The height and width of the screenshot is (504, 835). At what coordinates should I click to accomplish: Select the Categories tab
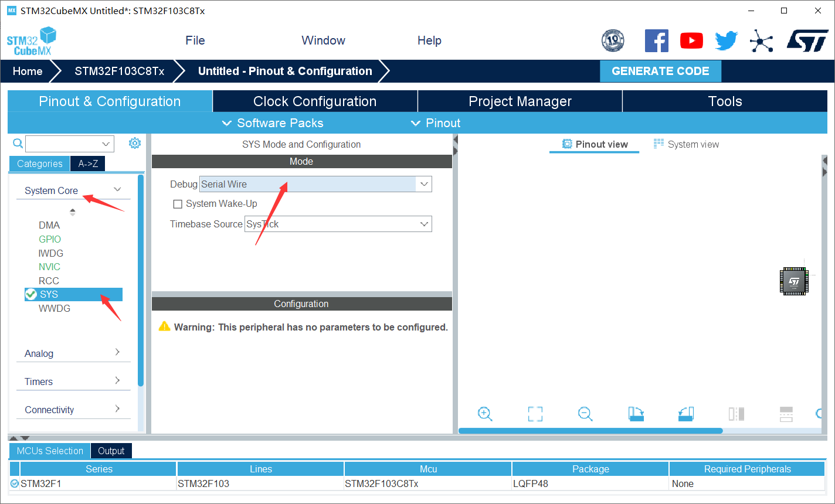[x=39, y=164]
